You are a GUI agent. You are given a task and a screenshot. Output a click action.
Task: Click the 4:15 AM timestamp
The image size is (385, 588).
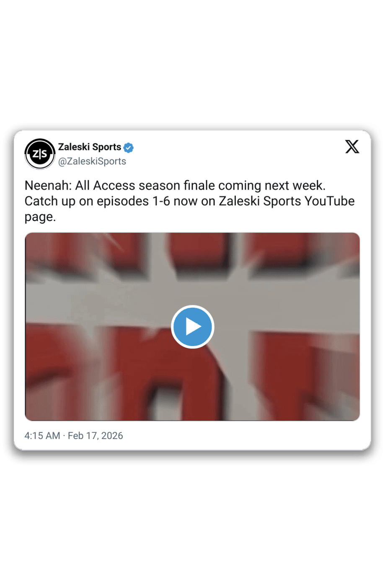point(42,436)
